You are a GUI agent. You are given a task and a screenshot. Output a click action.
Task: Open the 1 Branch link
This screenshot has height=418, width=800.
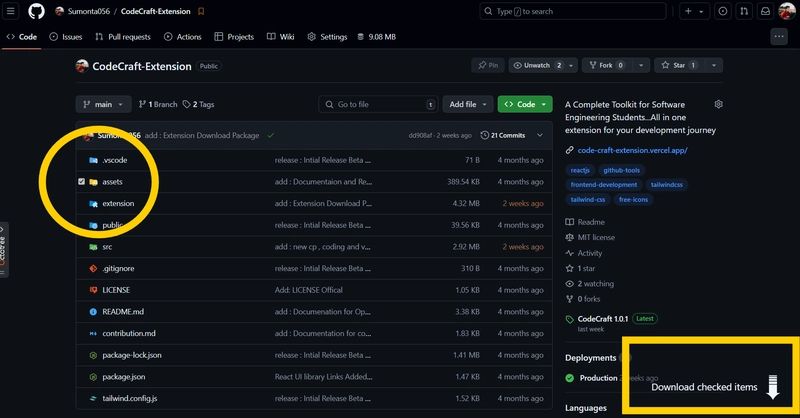158,104
